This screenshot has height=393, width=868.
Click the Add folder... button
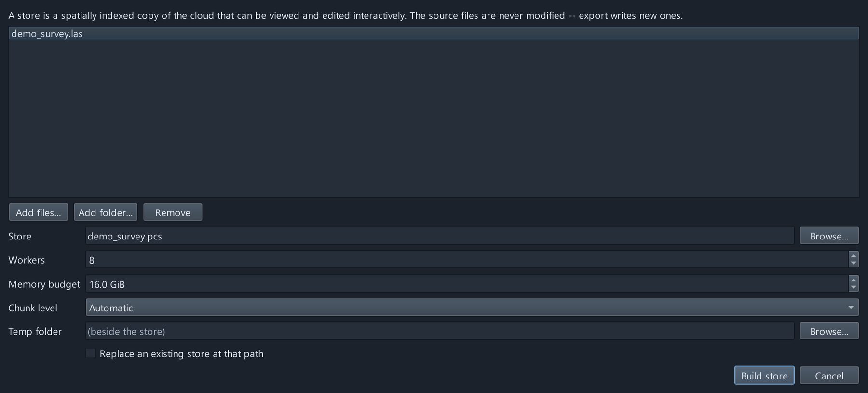[x=106, y=212]
